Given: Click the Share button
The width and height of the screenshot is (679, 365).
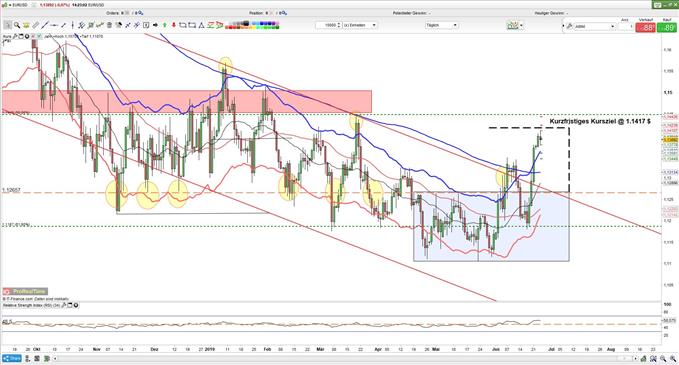Looking at the screenshot, I should coord(12,359).
